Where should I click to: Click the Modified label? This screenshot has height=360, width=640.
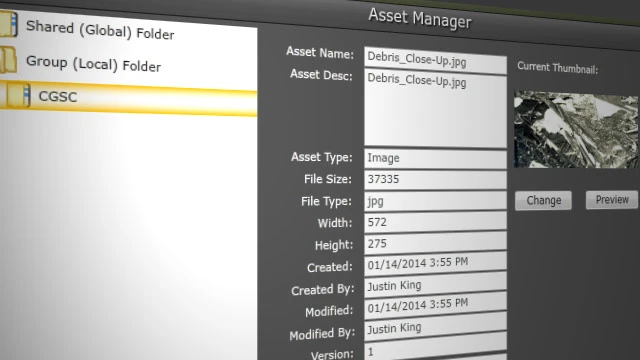(x=329, y=312)
